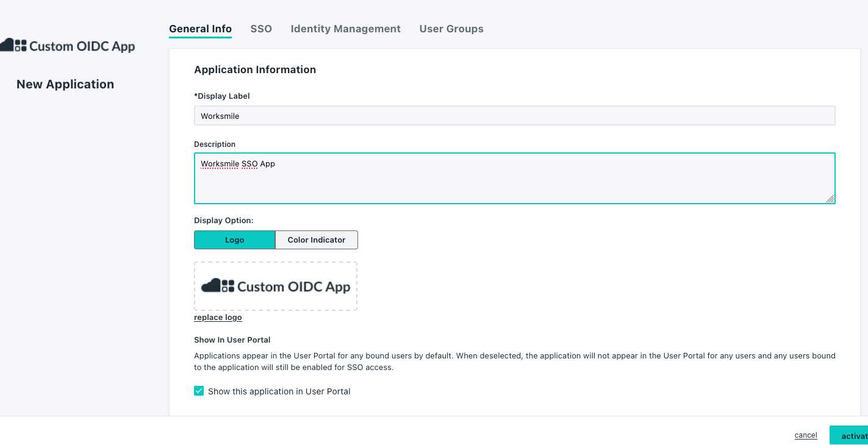Click the replace logo link
868x445 pixels.
(x=218, y=318)
